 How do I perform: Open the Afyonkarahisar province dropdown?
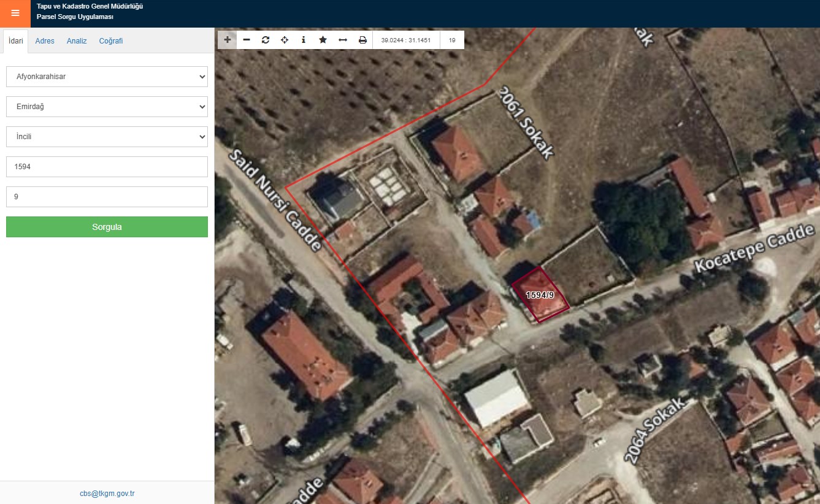107,77
